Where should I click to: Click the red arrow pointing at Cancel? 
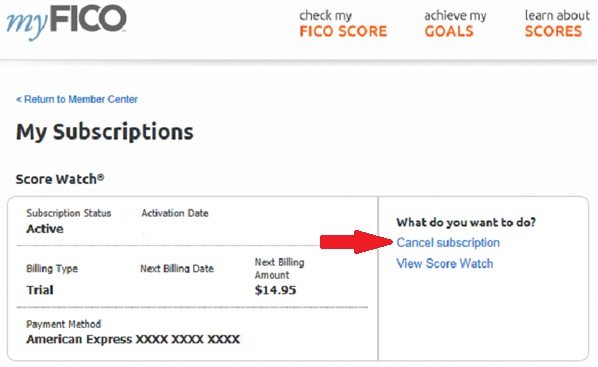click(356, 242)
